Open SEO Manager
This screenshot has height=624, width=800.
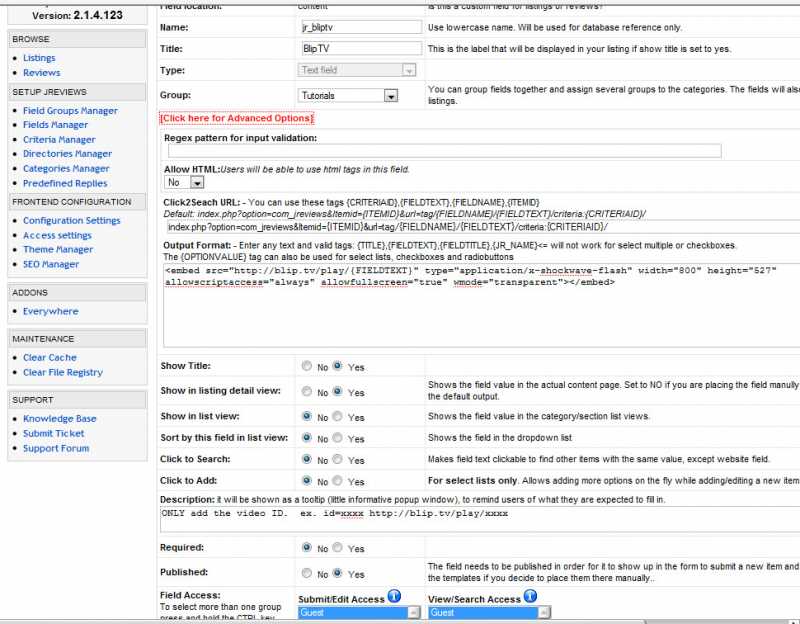[x=51, y=264]
